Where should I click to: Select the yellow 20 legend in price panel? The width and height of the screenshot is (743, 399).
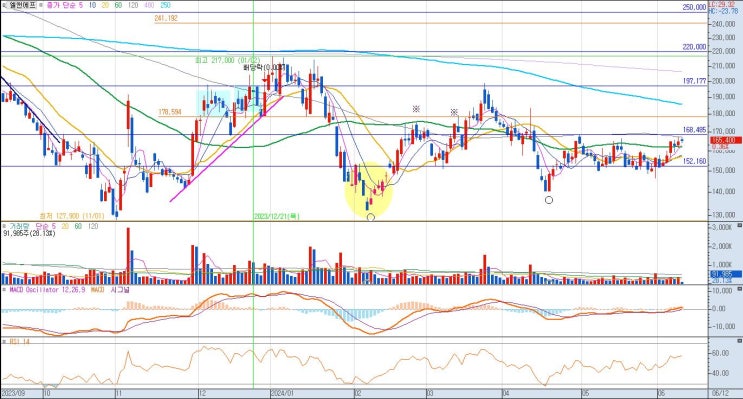pyautogui.click(x=105, y=5)
